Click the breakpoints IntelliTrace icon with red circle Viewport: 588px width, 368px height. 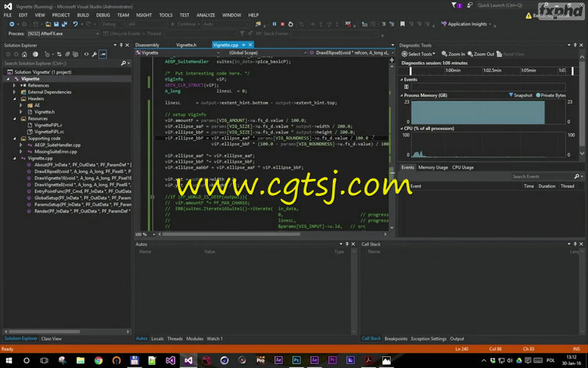tap(348, 24)
